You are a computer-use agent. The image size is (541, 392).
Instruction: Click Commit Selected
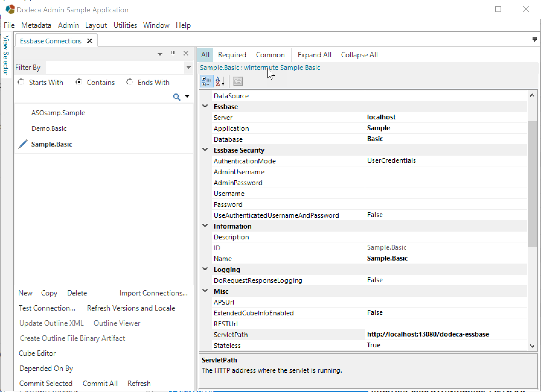[x=46, y=384]
